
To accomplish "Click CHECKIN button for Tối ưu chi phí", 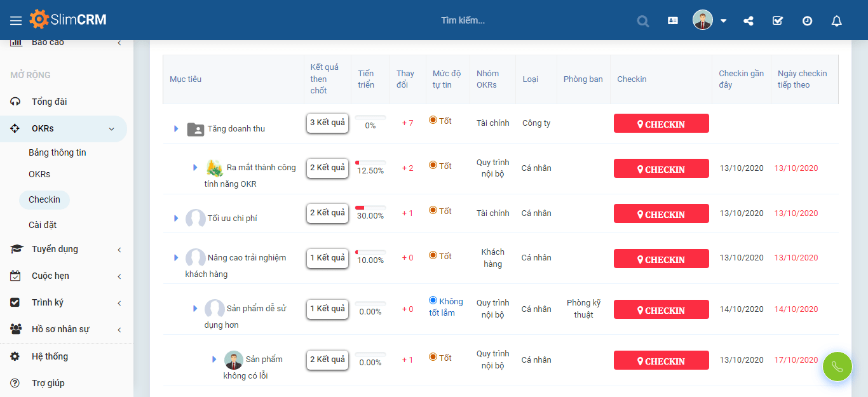I will point(661,213).
